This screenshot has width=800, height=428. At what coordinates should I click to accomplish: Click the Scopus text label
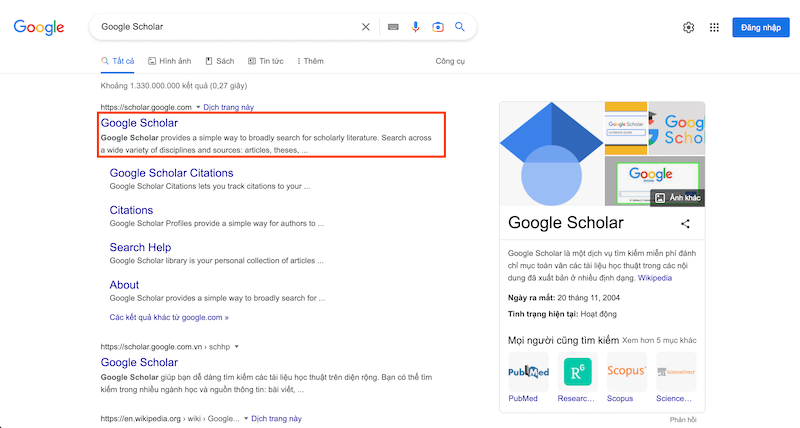tap(620, 398)
